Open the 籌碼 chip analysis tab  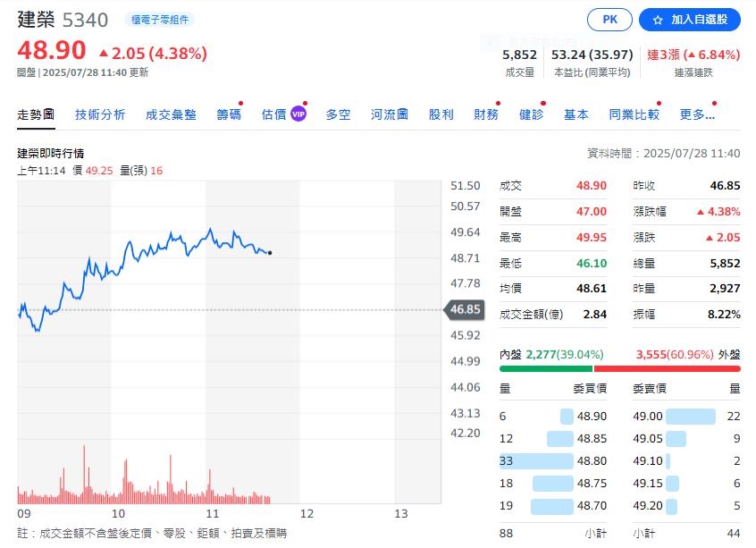pos(231,114)
